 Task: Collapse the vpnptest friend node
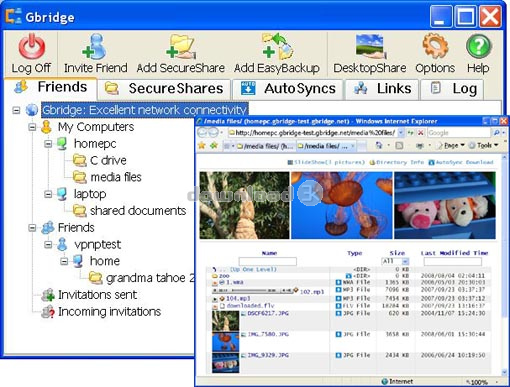point(48,245)
